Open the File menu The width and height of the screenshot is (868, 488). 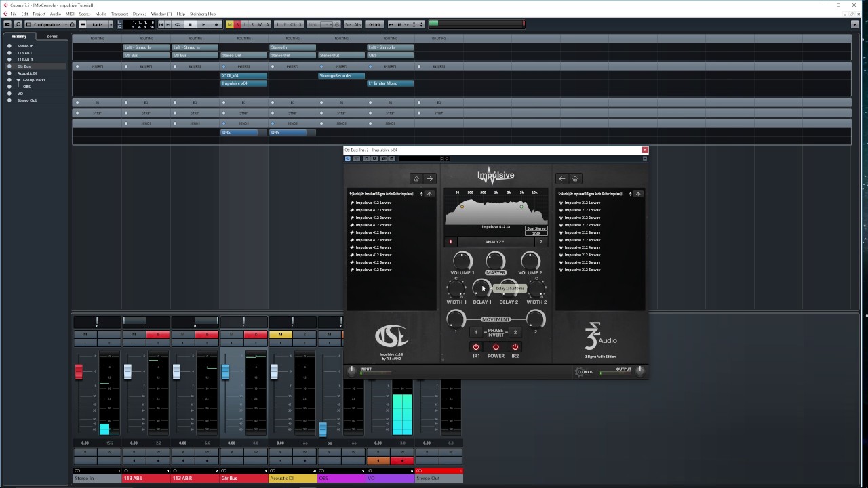coord(14,14)
